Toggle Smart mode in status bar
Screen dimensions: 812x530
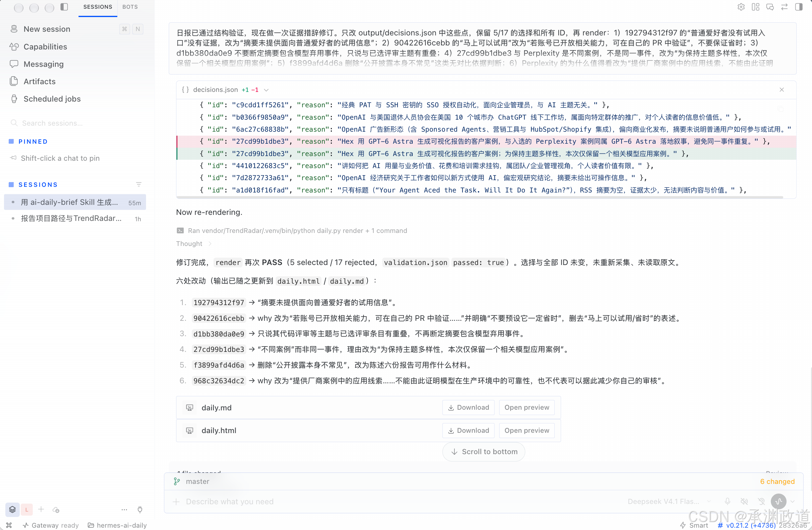pos(694,525)
